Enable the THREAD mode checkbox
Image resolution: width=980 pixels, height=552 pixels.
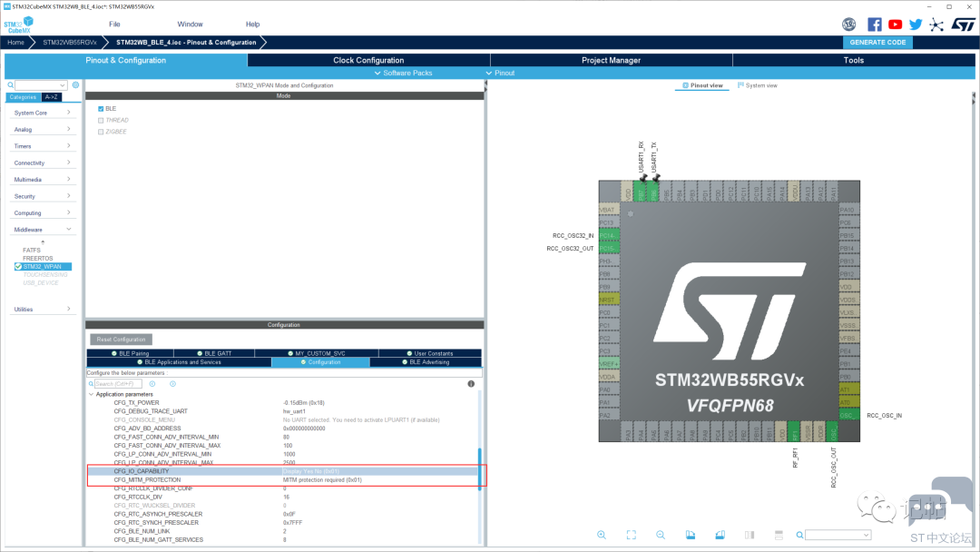(101, 120)
